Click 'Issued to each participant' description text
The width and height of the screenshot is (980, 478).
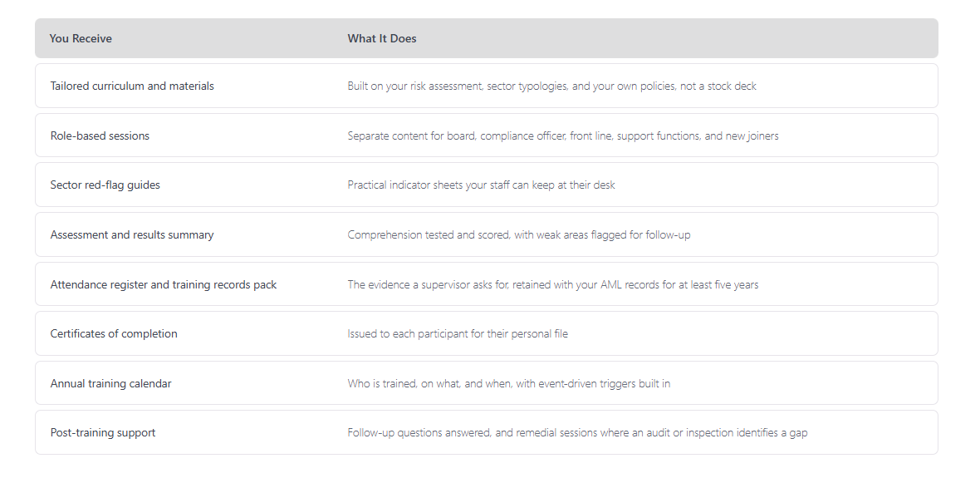pyautogui.click(x=458, y=333)
